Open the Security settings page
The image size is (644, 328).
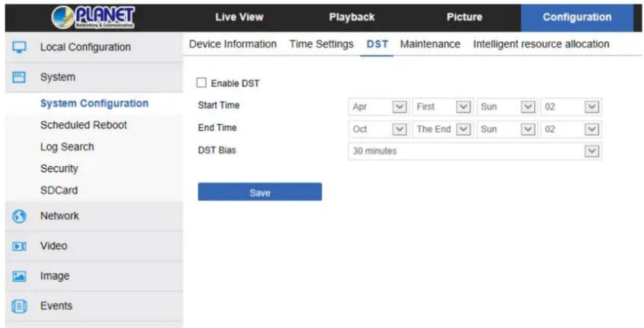tap(59, 169)
